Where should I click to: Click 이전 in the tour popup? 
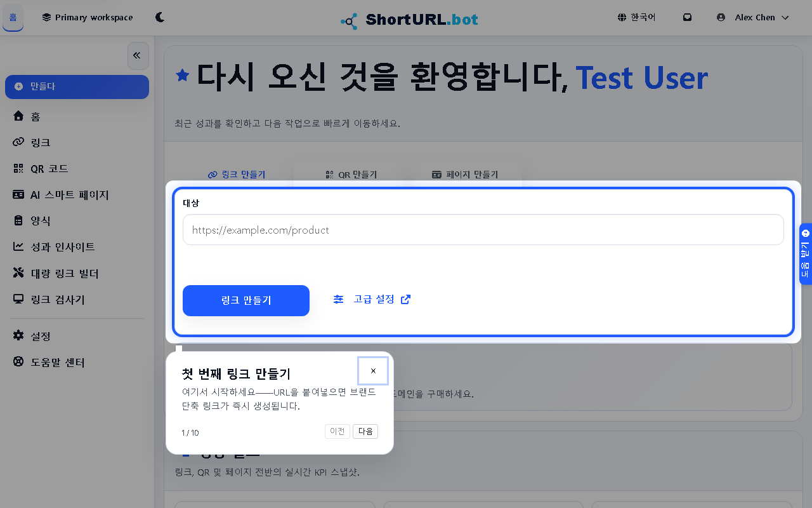(x=337, y=432)
